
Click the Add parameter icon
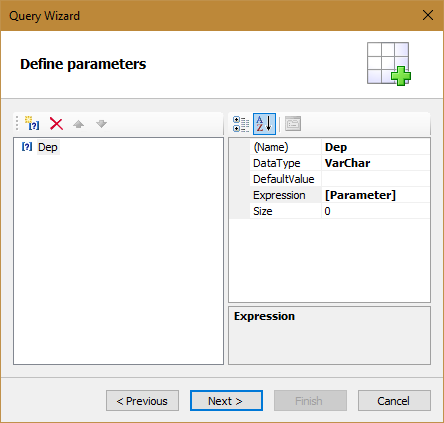[32, 123]
